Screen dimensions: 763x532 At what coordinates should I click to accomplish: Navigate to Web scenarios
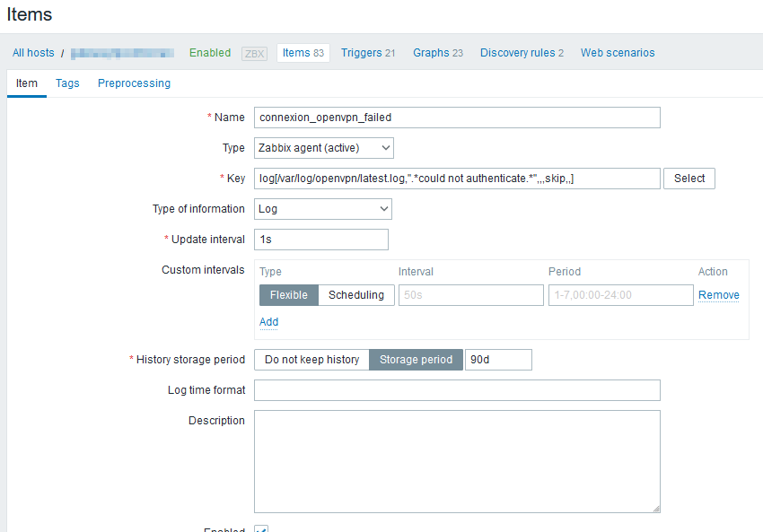618,53
